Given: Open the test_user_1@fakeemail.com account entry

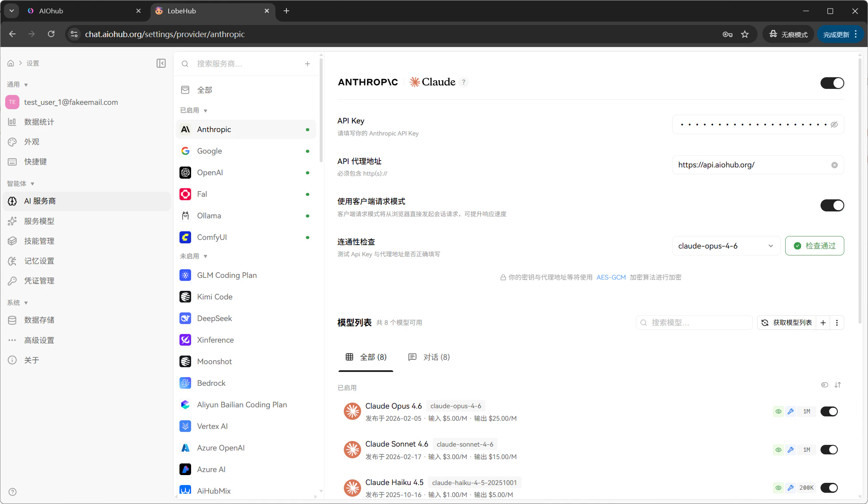Looking at the screenshot, I should coord(87,102).
